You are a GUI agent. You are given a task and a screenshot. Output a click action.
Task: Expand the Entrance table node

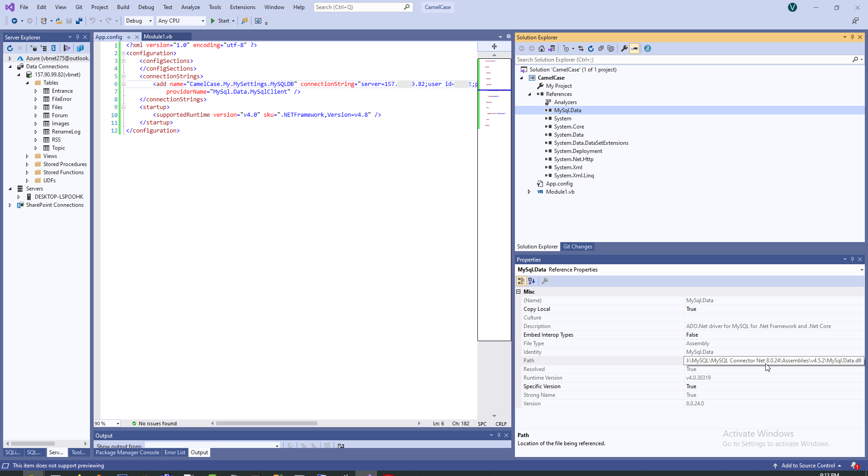pyautogui.click(x=36, y=91)
